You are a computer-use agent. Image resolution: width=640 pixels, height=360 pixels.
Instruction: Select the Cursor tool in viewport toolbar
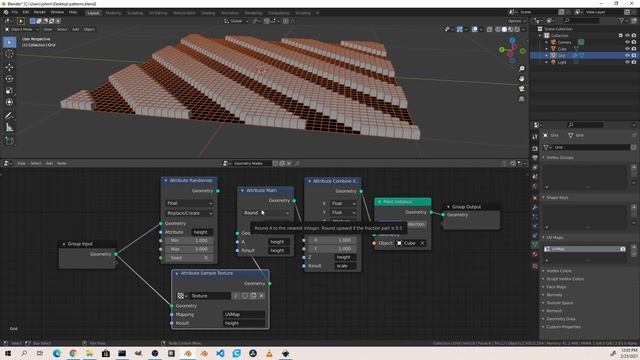pos(9,54)
